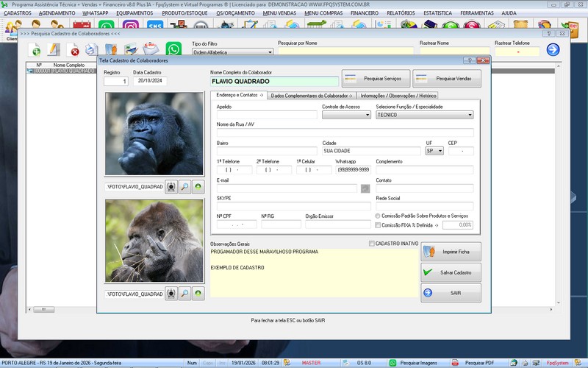Screen dimensions: 588x368
Task: Click the FpqSystem label in status bar
Action: click(x=557, y=363)
